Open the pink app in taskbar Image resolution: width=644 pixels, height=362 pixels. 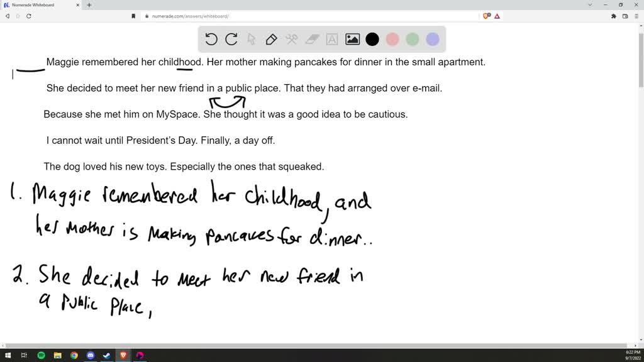click(140, 355)
